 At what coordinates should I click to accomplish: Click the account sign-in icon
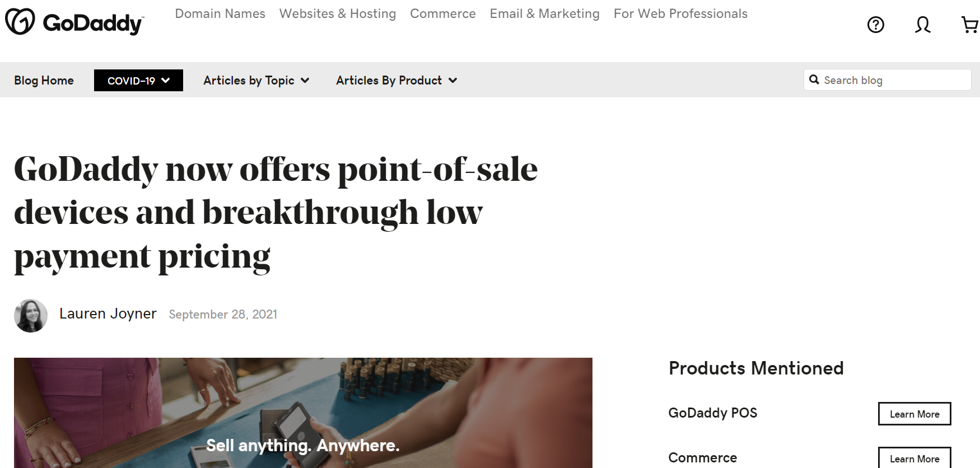(x=922, y=25)
